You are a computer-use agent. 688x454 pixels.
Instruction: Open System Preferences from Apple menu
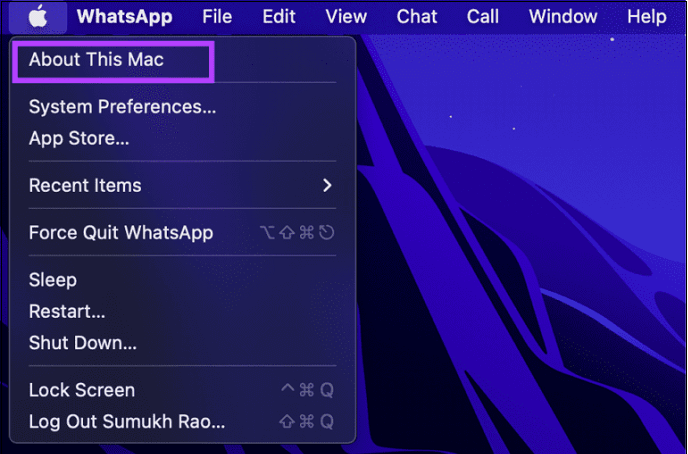pyautogui.click(x=182, y=107)
